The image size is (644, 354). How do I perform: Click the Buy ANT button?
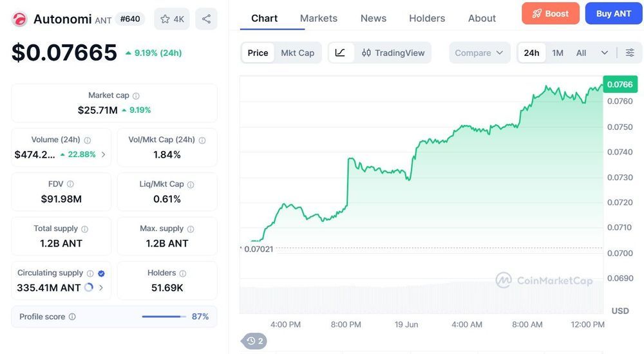614,14
